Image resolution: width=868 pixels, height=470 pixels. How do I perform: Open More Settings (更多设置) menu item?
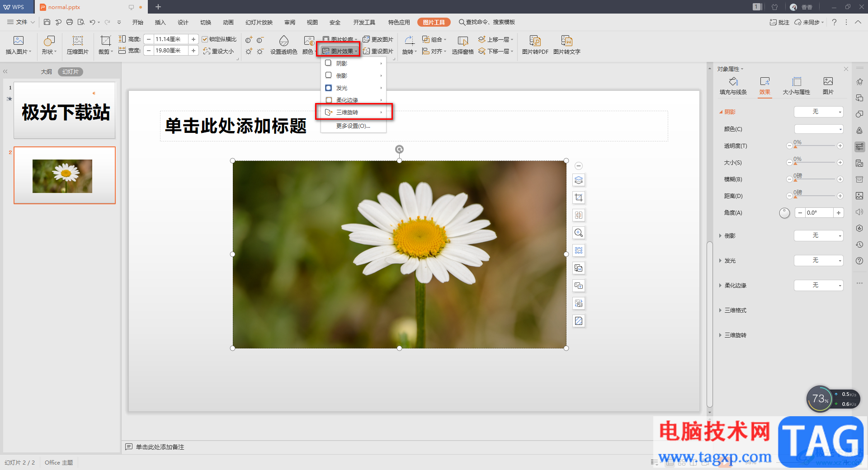354,126
